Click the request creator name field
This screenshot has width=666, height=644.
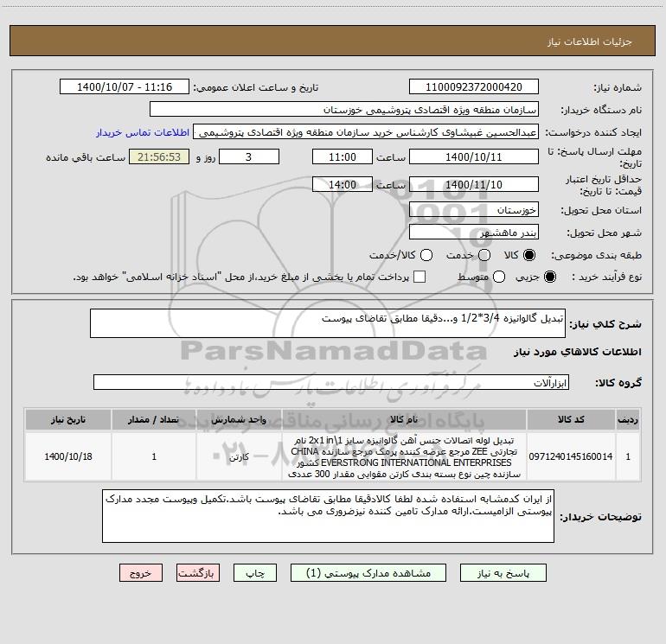366,132
